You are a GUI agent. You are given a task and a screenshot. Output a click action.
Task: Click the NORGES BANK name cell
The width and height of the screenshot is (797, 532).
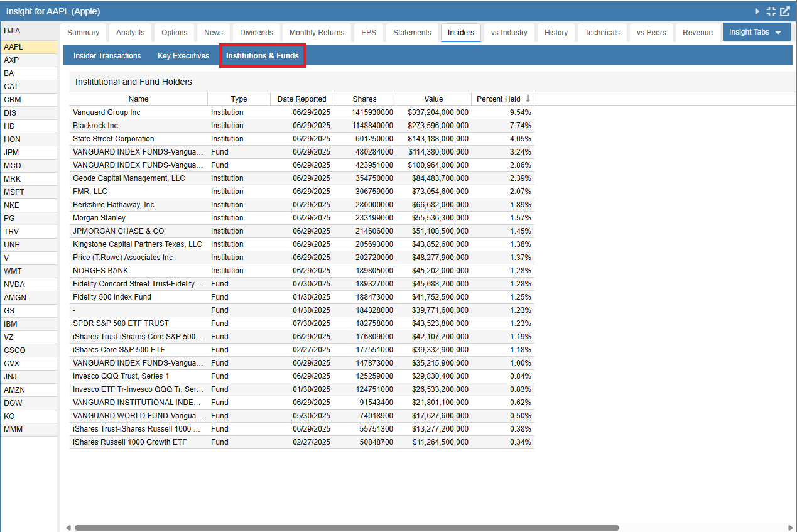point(138,271)
